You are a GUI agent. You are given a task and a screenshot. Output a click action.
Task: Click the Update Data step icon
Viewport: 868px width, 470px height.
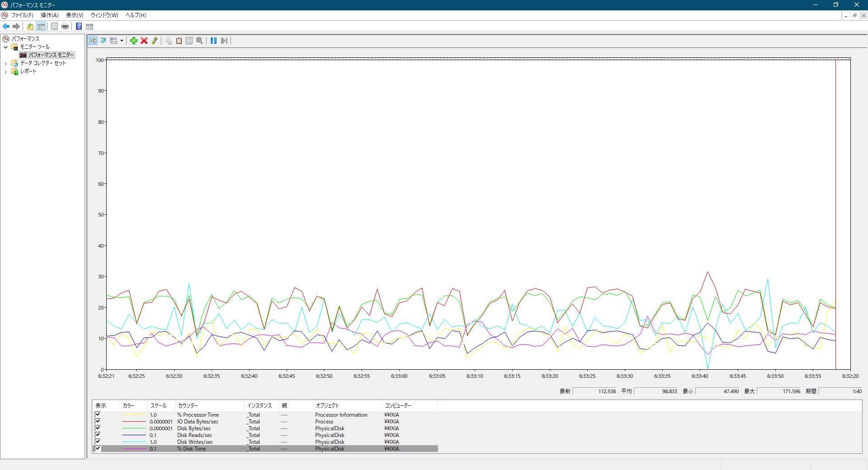[x=224, y=41]
